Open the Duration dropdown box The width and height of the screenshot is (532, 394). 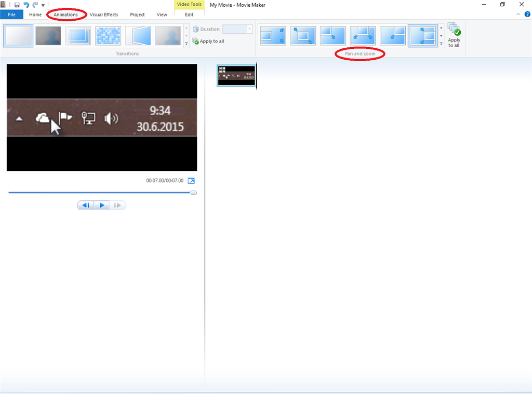237,29
